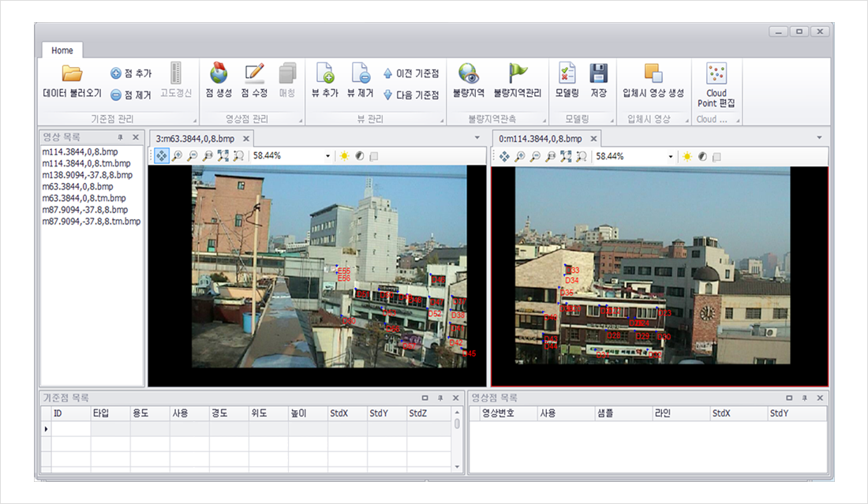Close the 영상 목록 panel

(136, 137)
